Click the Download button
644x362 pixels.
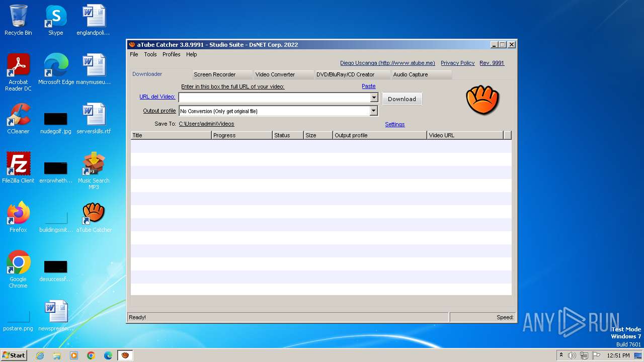(402, 99)
